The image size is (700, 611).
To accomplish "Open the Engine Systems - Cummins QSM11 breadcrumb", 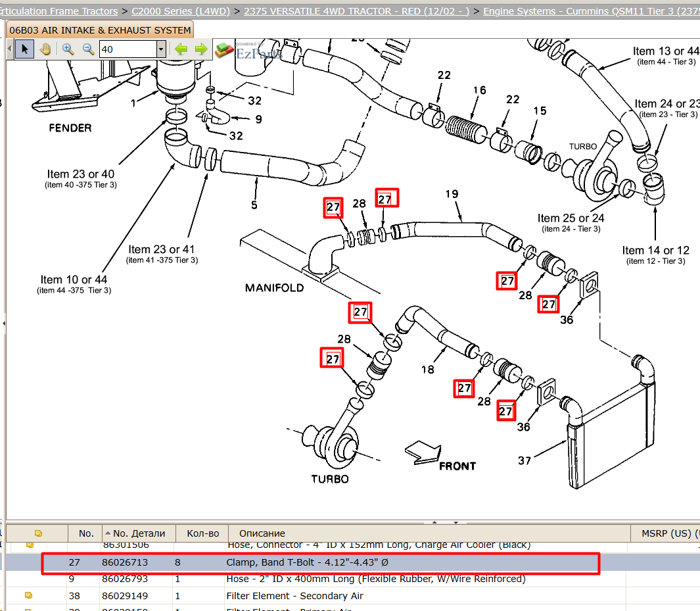I will [x=591, y=11].
